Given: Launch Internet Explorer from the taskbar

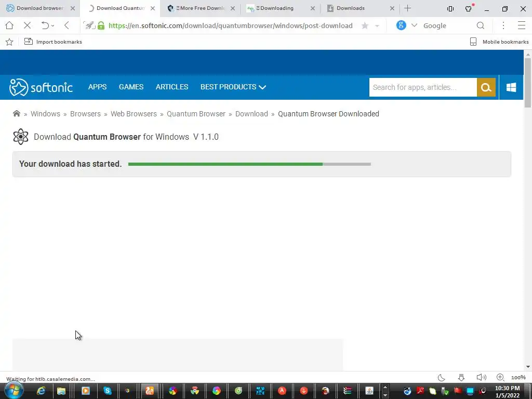Looking at the screenshot, I should (41, 391).
